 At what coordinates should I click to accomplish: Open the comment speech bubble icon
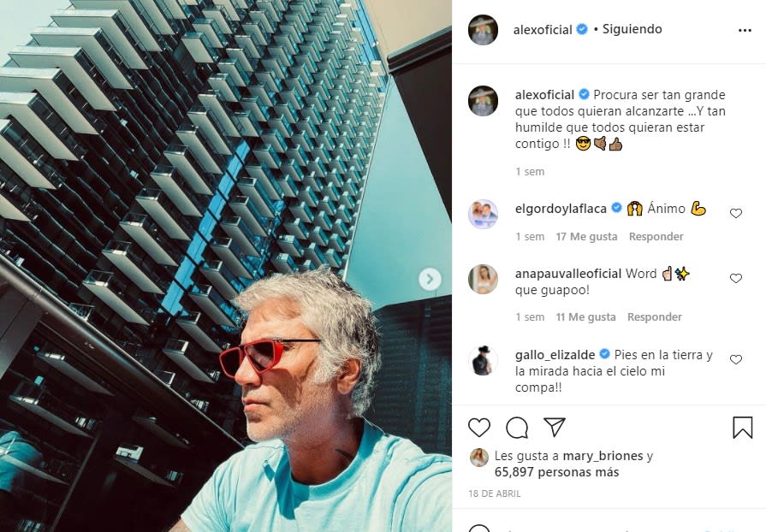(x=516, y=428)
